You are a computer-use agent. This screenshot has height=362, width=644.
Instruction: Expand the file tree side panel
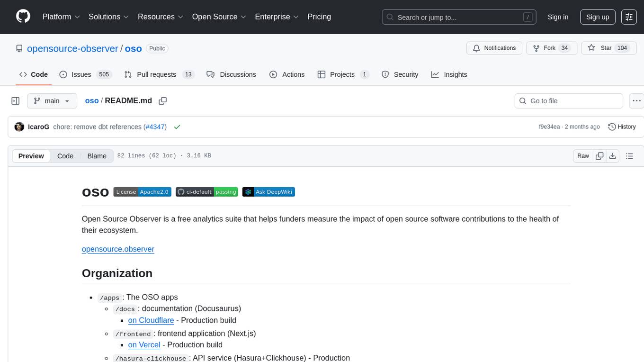(x=16, y=101)
